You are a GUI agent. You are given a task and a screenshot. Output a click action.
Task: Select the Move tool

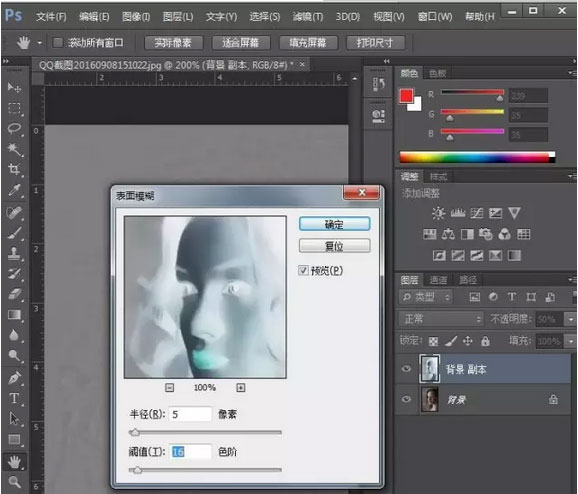[14, 87]
